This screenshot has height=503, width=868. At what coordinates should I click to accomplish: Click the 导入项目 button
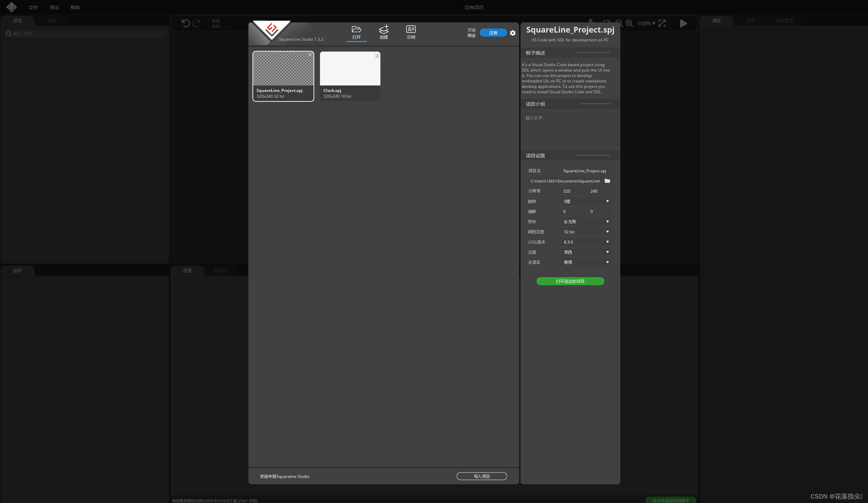point(482,476)
